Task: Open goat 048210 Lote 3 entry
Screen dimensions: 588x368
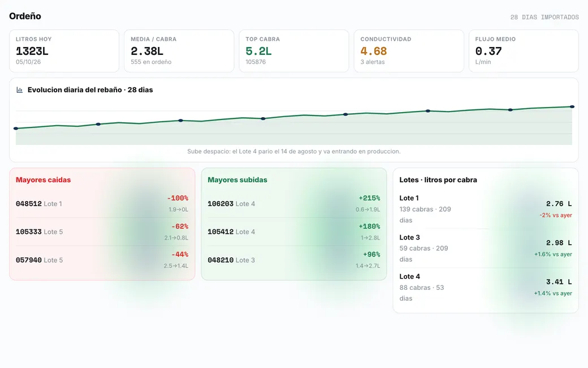Action: [x=294, y=260]
